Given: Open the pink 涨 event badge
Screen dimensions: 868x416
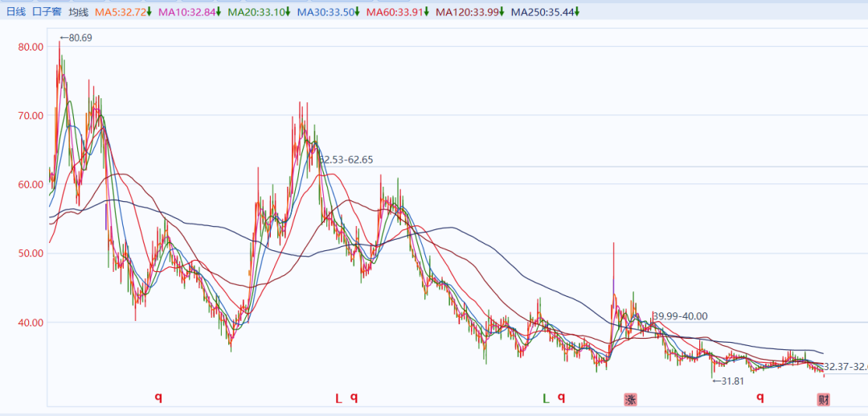Looking at the screenshot, I should (x=630, y=399).
